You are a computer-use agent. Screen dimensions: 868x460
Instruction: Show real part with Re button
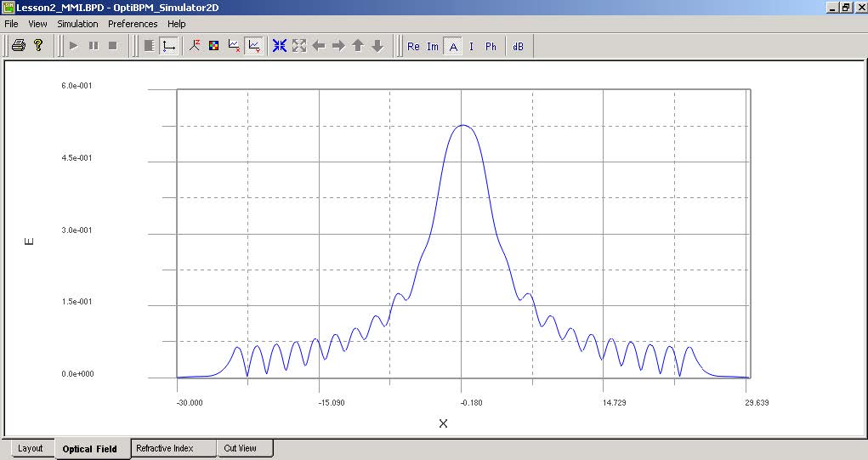point(413,47)
